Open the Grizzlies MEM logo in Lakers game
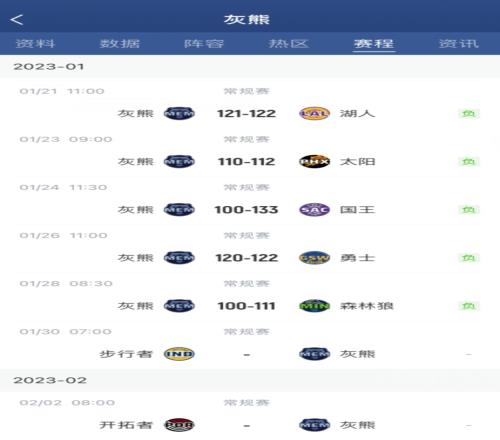 pos(179,114)
